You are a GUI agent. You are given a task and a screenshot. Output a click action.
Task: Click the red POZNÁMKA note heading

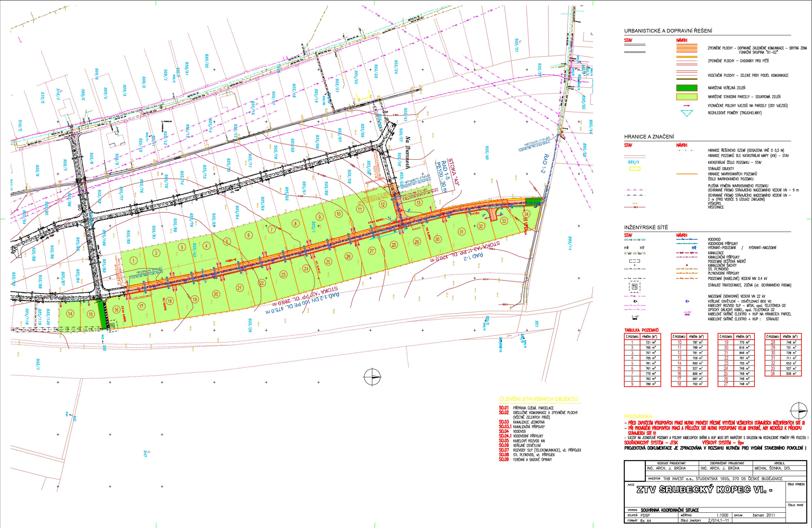(x=639, y=417)
